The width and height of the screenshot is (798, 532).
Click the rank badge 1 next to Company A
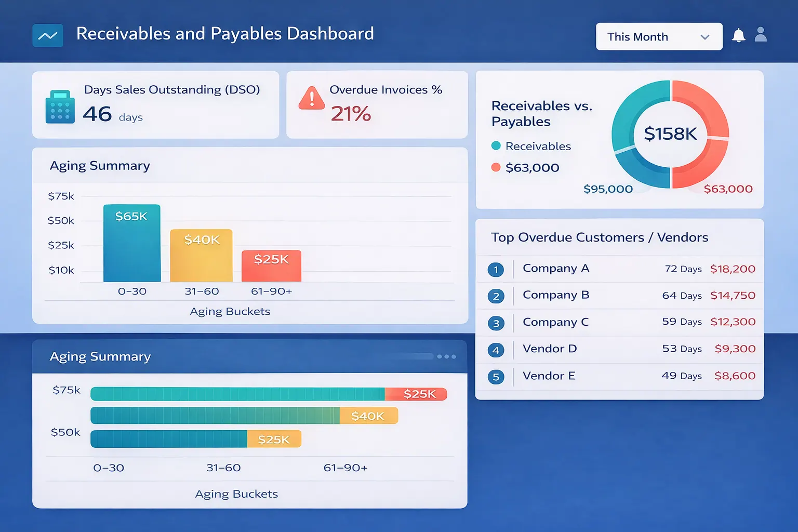(x=496, y=269)
